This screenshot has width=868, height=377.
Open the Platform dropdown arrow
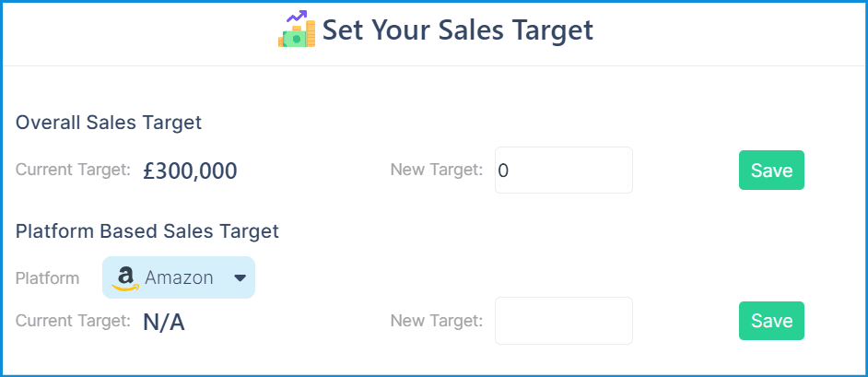coord(240,277)
